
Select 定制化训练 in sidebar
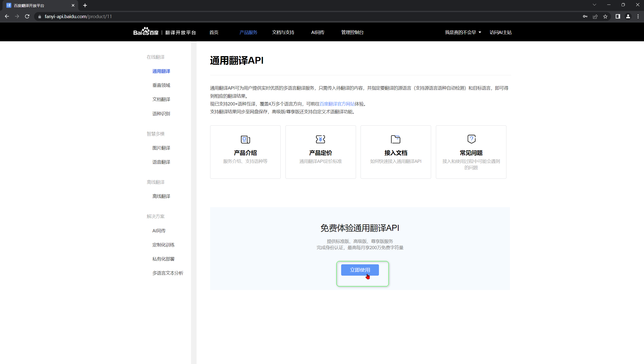(164, 245)
